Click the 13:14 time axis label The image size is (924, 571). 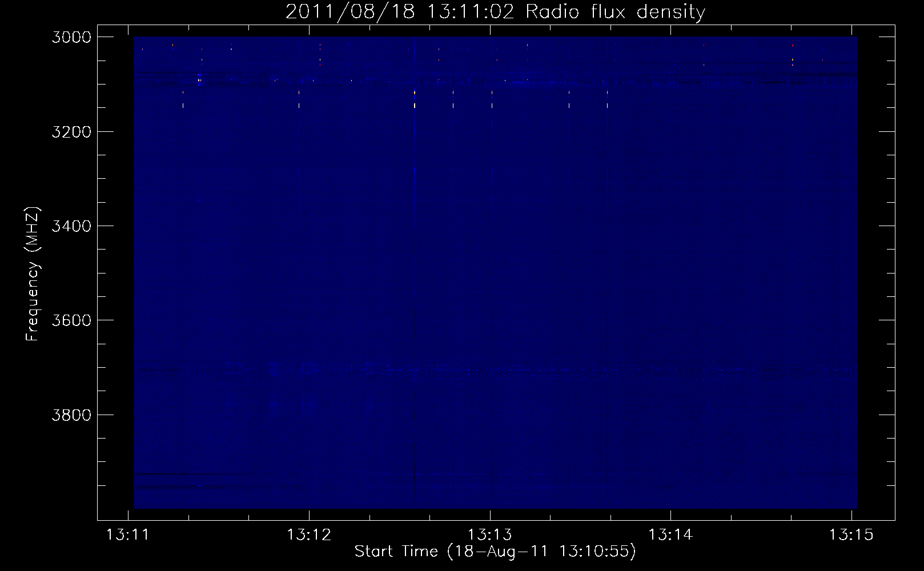670,535
